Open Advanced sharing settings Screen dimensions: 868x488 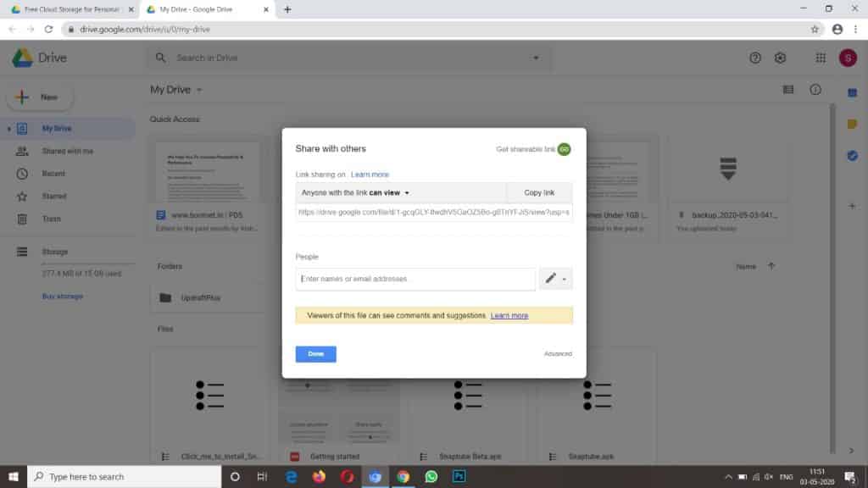coord(558,353)
